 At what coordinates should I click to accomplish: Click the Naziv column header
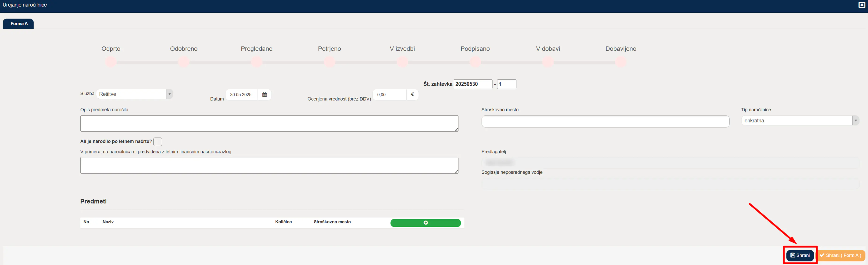108,222
